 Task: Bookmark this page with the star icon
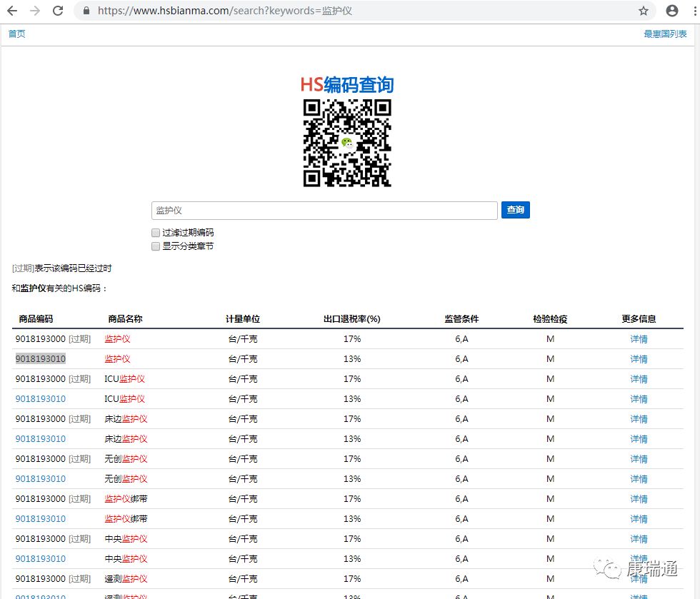tap(644, 11)
